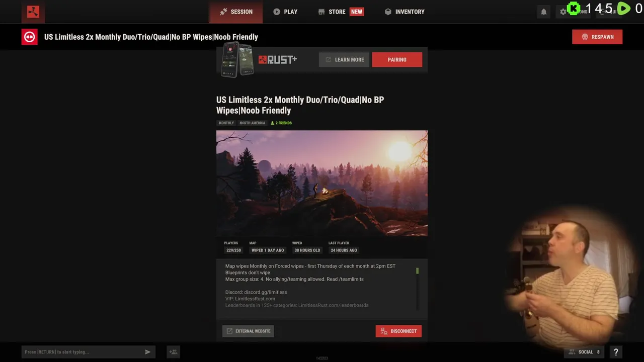644x362 pixels.
Task: Click the Respawn button
Action: 597,37
